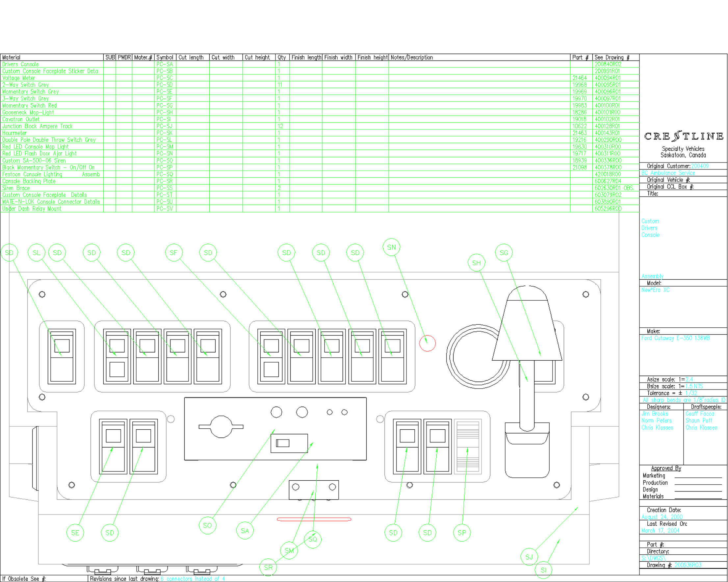This screenshot has height=582, width=728.
Task: Select the SE balloon at bottom
Action: tap(75, 533)
